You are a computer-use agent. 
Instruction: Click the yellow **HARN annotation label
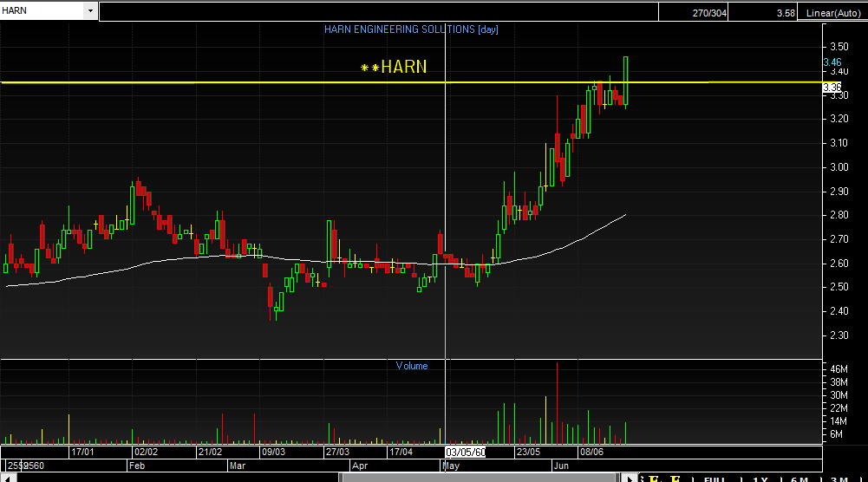(x=394, y=67)
